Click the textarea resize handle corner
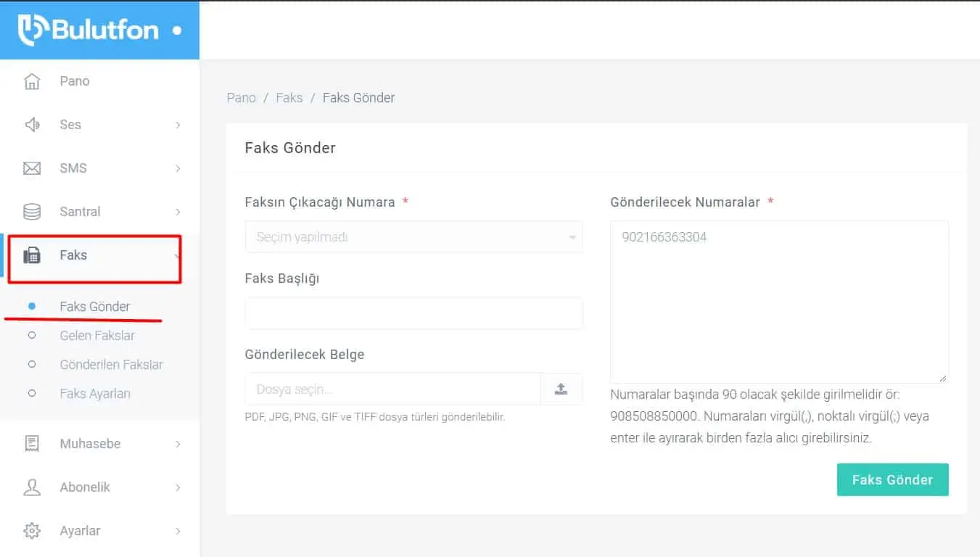This screenshot has height=557, width=980. pyautogui.click(x=942, y=378)
